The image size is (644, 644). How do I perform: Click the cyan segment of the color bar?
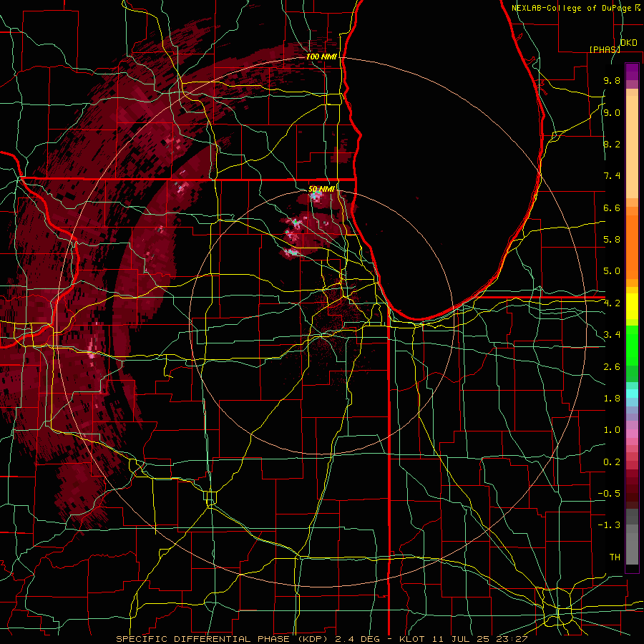(x=632, y=394)
